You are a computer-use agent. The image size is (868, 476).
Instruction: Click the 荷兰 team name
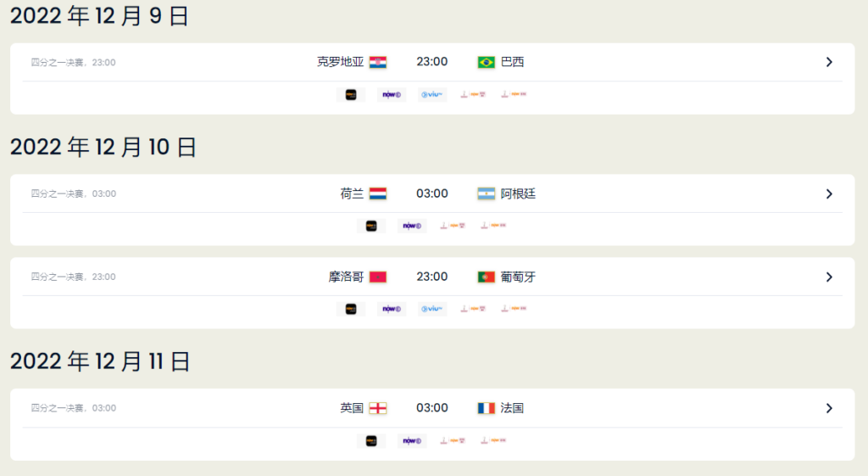click(352, 193)
